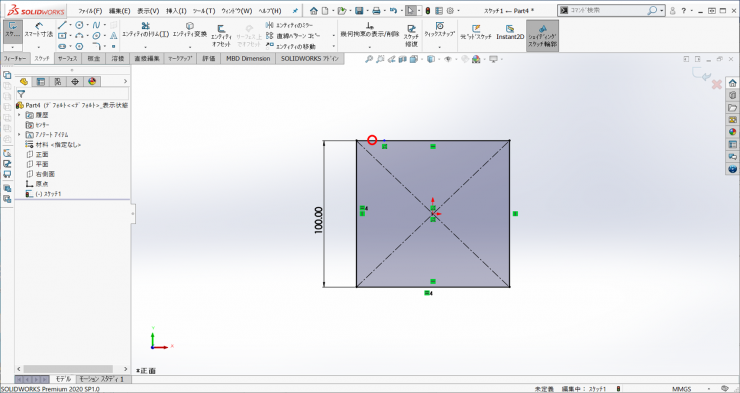Image resolution: width=740 pixels, height=393 pixels.
Task: Click Rapid Sketch (ラピッドスケッチ)
Action: click(476, 32)
